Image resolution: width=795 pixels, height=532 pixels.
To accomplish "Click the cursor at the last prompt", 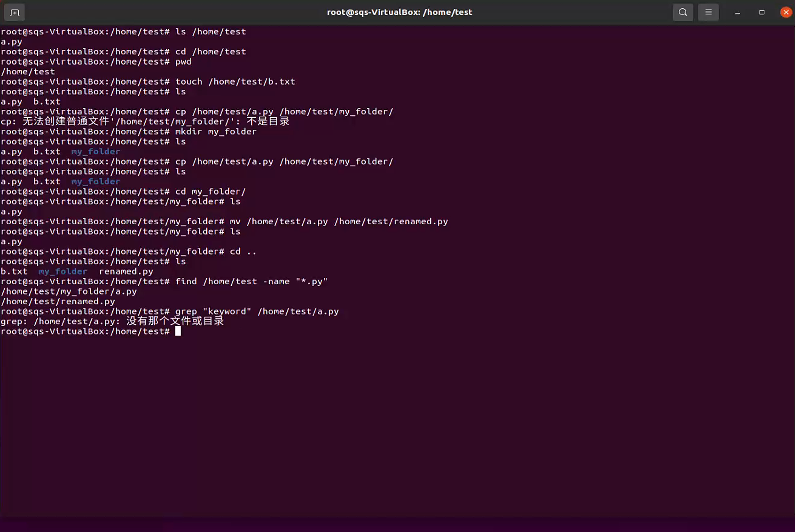I will (x=178, y=331).
